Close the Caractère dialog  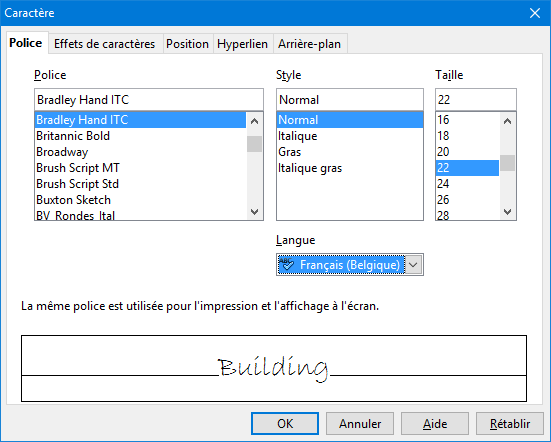[x=535, y=13]
